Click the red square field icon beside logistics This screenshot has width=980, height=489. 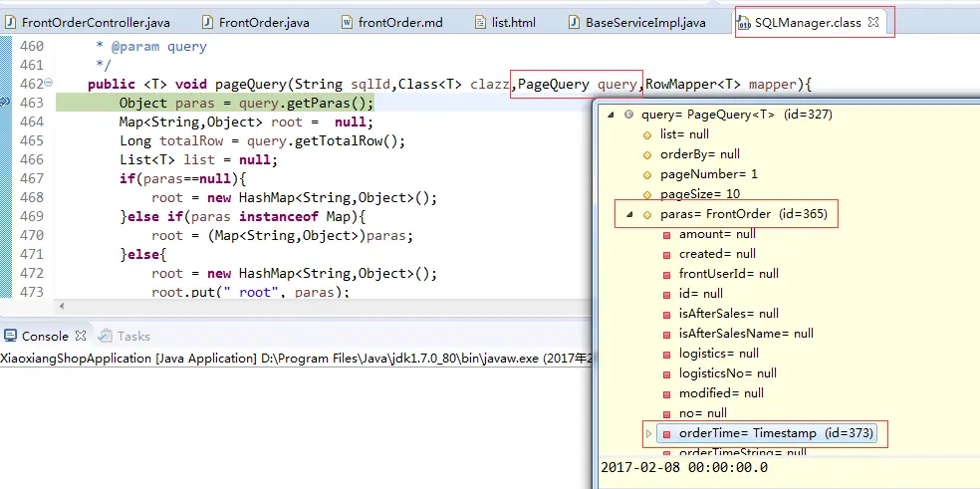[667, 354]
